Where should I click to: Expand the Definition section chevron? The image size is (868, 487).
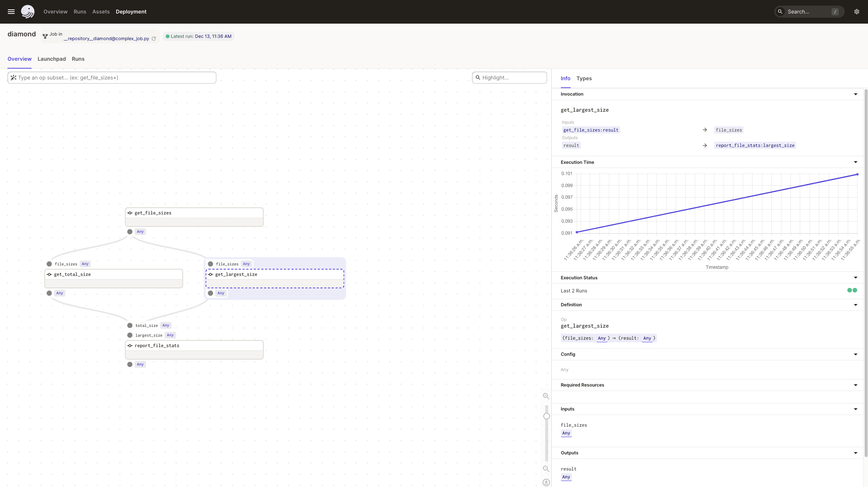(x=856, y=304)
